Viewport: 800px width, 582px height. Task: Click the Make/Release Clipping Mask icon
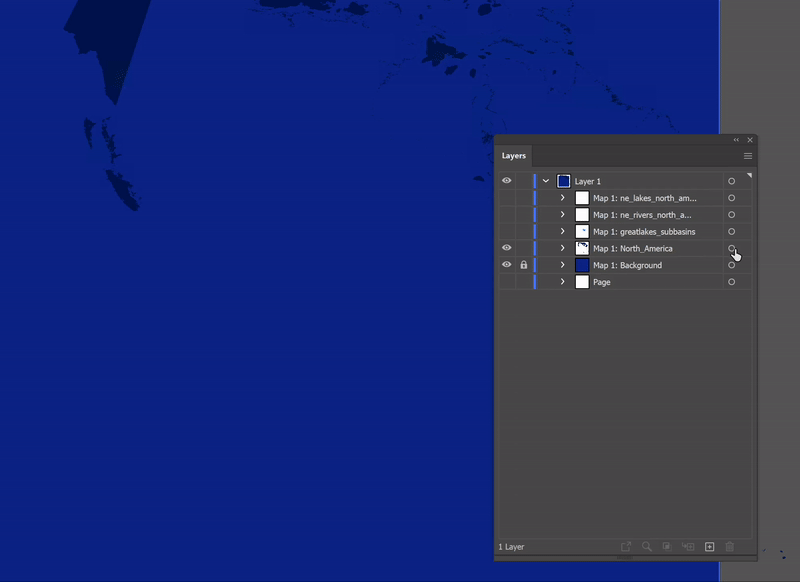click(667, 547)
